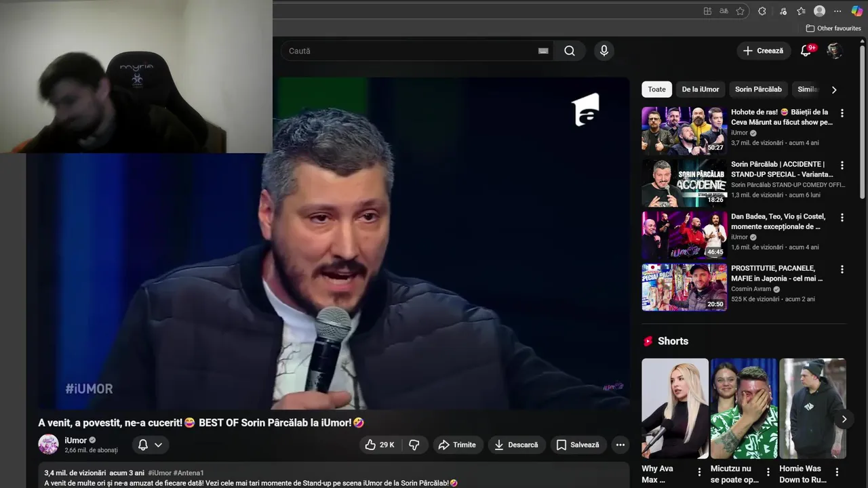Click the Edge install-app icon in address bar
The height and width of the screenshot is (488, 868).
point(707,11)
